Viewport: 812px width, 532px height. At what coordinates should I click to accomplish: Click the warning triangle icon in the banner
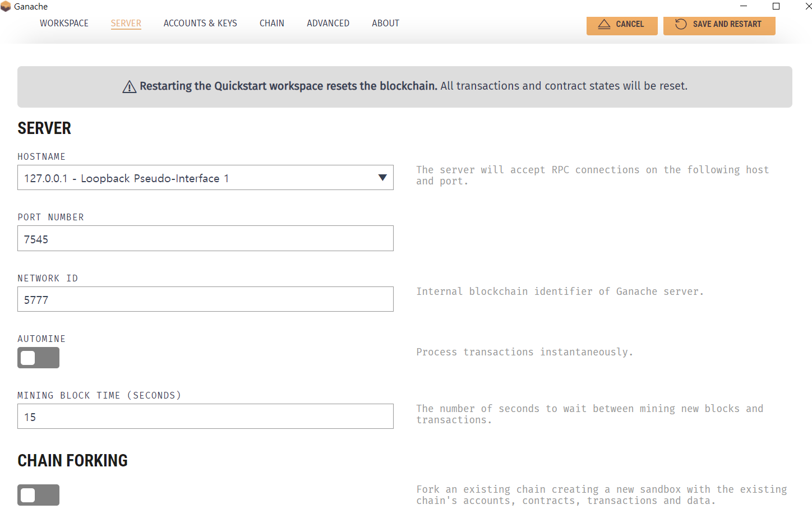coord(130,86)
